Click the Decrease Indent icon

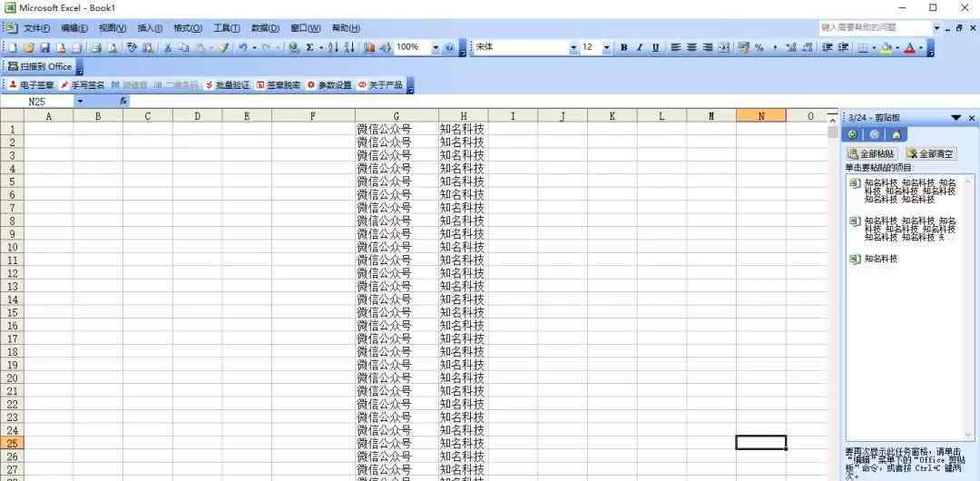pyautogui.click(x=827, y=47)
